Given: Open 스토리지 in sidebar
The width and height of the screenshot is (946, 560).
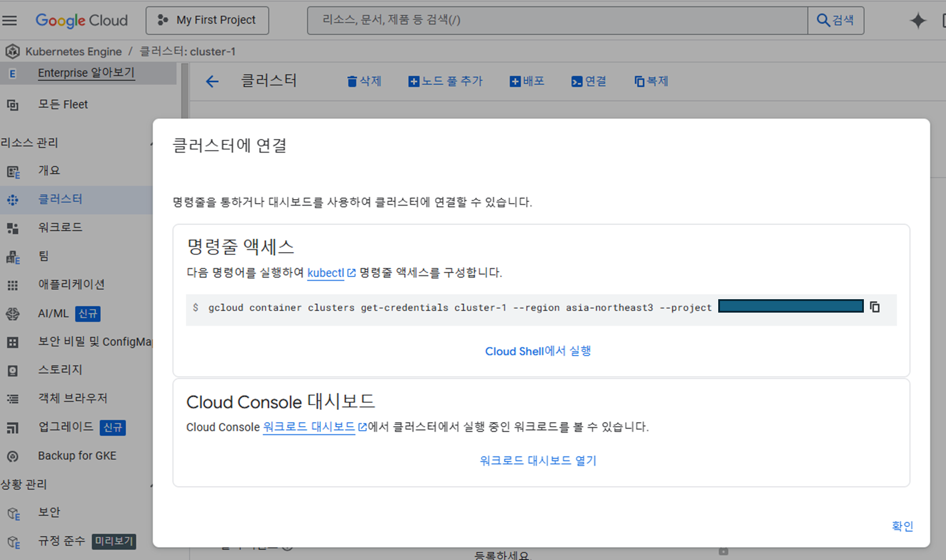Looking at the screenshot, I should tap(60, 370).
